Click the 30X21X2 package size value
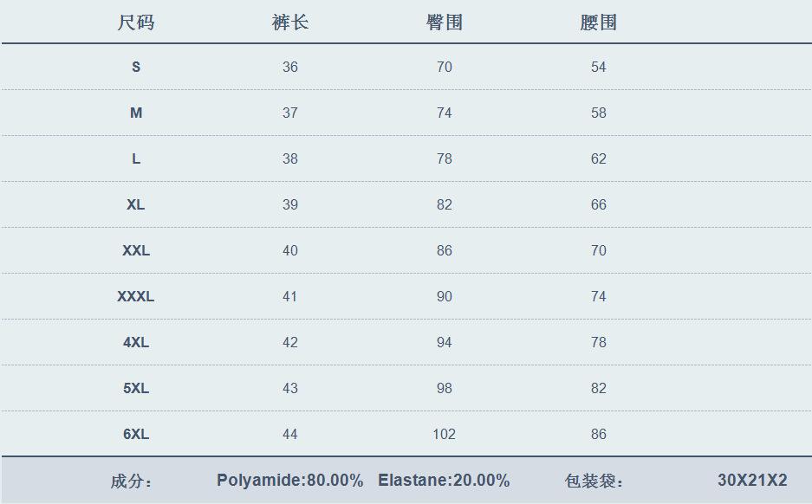 point(752,481)
